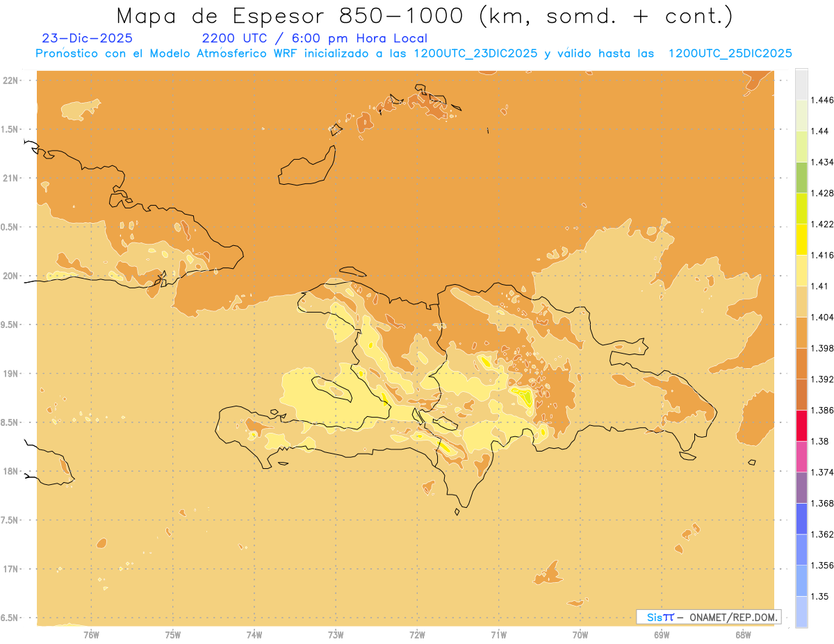The height and width of the screenshot is (644, 834).
Task: Click the '18N' latitude label
Action: pos(12,471)
